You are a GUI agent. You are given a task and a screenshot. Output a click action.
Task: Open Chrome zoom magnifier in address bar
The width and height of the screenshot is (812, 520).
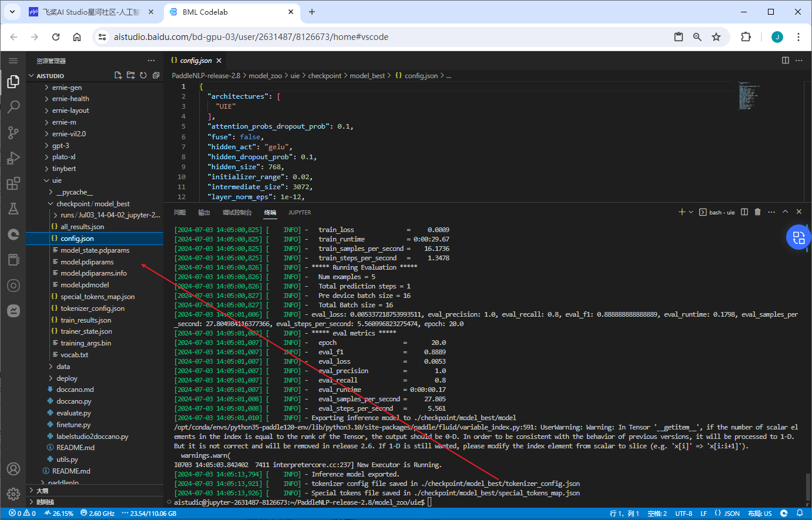pos(697,36)
